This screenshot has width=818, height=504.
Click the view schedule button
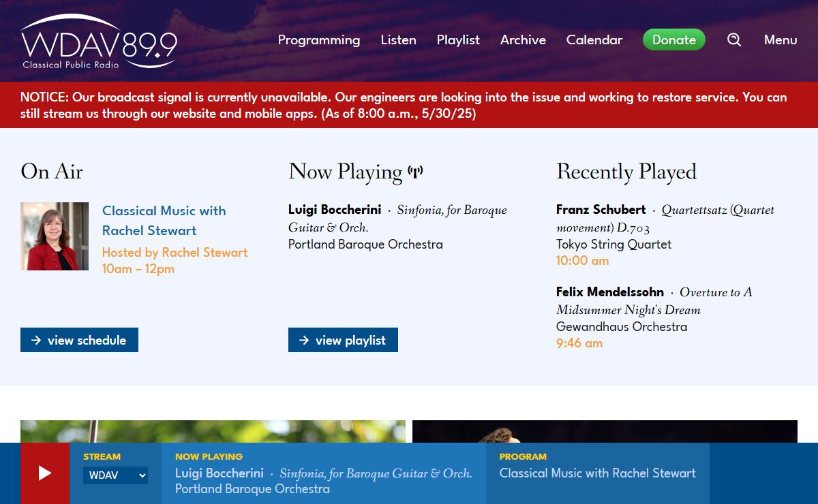tap(79, 340)
